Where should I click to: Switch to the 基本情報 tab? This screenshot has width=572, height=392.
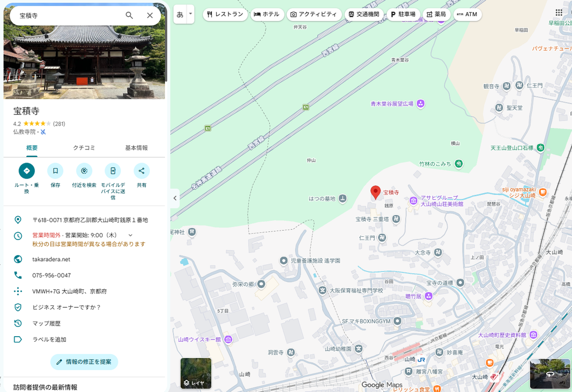pyautogui.click(x=136, y=147)
